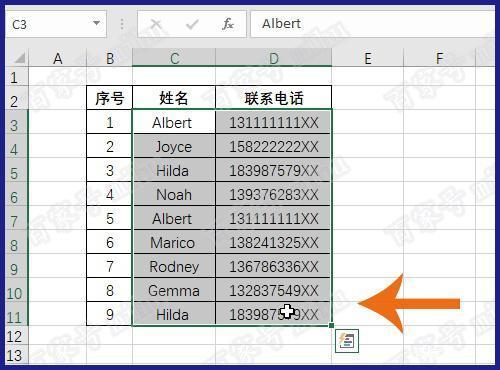Image resolution: width=500 pixels, height=370 pixels.
Task: Select column F header
Action: (x=440, y=58)
